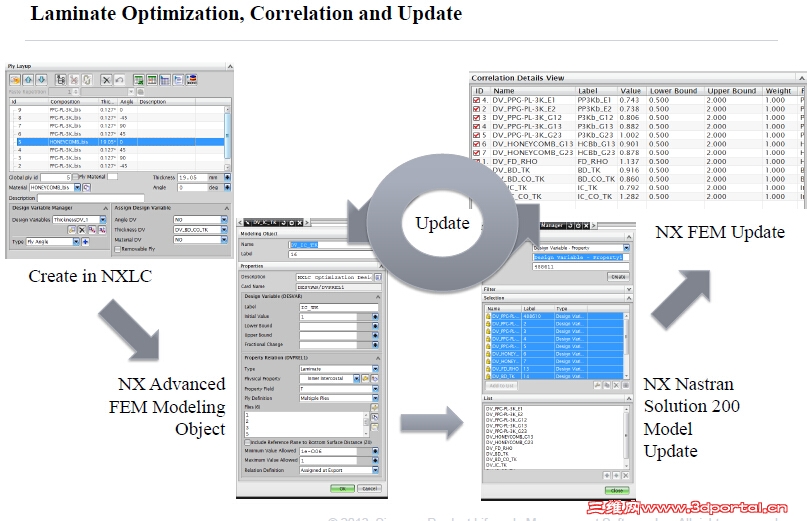Click the Description details icon in Modeling Object dialog

click(x=378, y=277)
